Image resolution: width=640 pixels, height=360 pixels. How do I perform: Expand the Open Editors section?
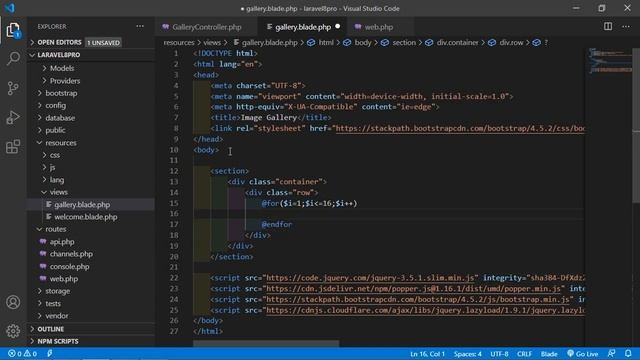click(x=59, y=42)
